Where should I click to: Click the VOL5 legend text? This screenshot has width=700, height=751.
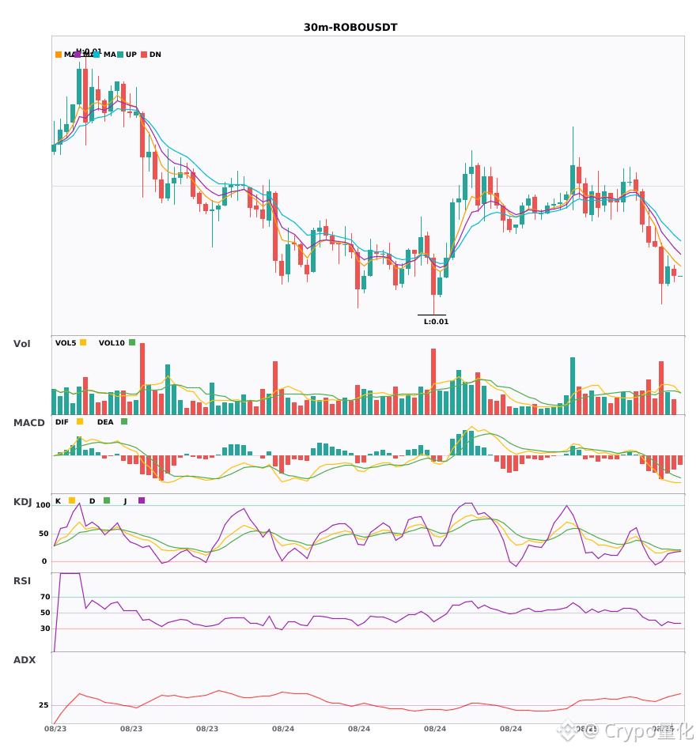(x=66, y=343)
